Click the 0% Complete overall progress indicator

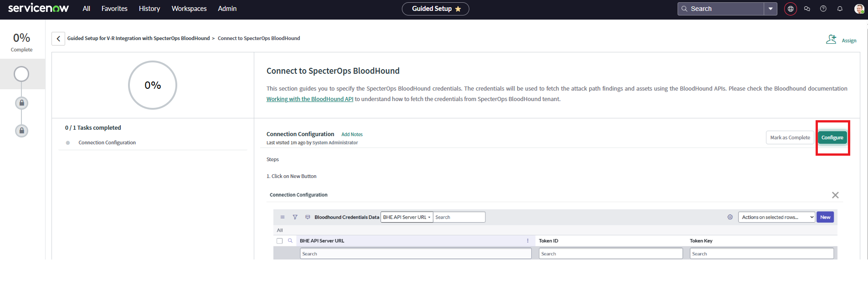[x=21, y=41]
